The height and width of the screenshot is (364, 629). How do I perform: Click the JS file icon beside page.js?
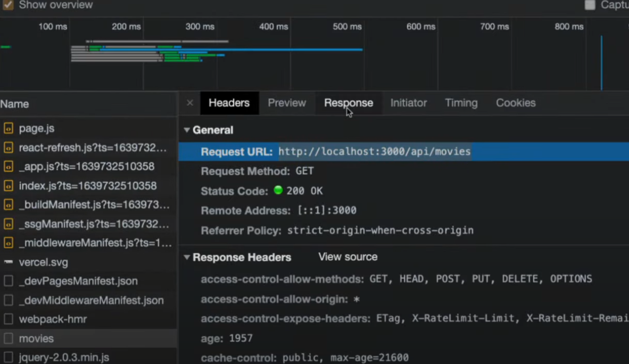point(8,129)
